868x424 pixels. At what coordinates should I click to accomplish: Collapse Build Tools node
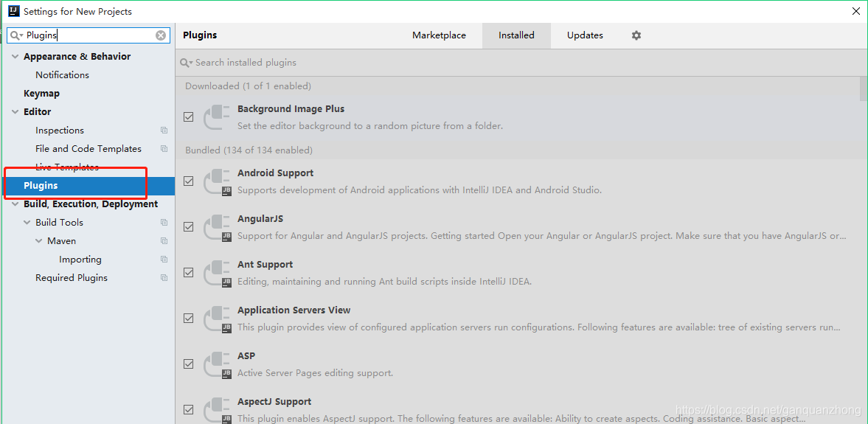coord(27,223)
